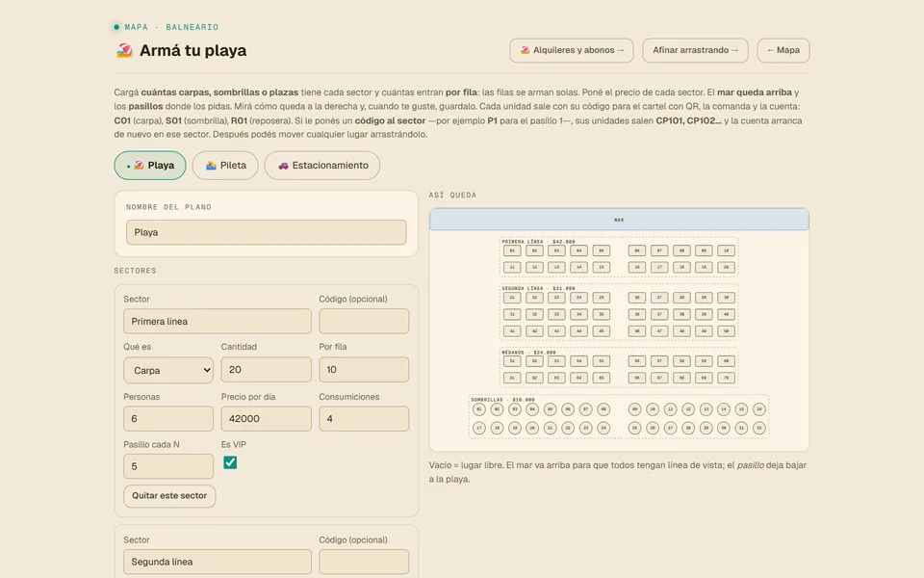Select carpa 70 in Médanos preview
924x578 pixels.
pyautogui.click(x=726, y=378)
